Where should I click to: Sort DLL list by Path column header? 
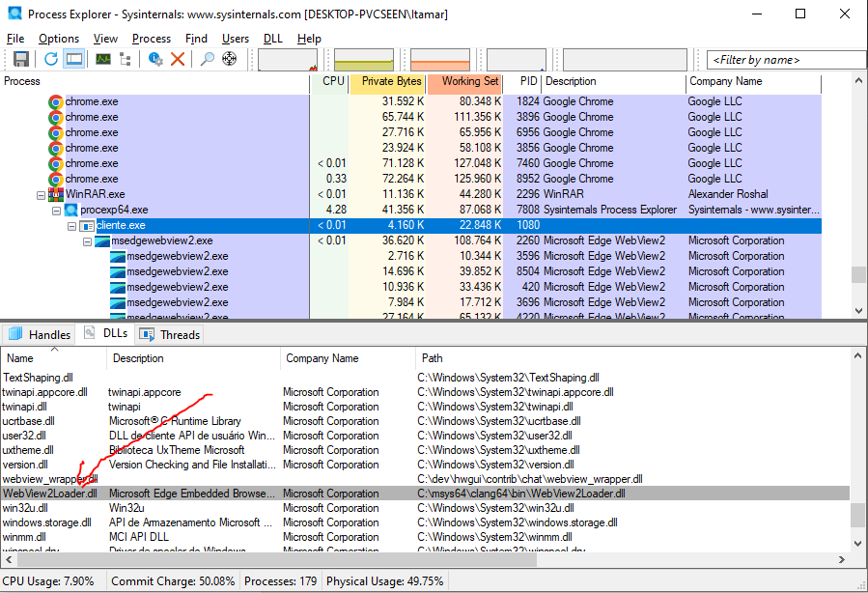click(x=632, y=358)
